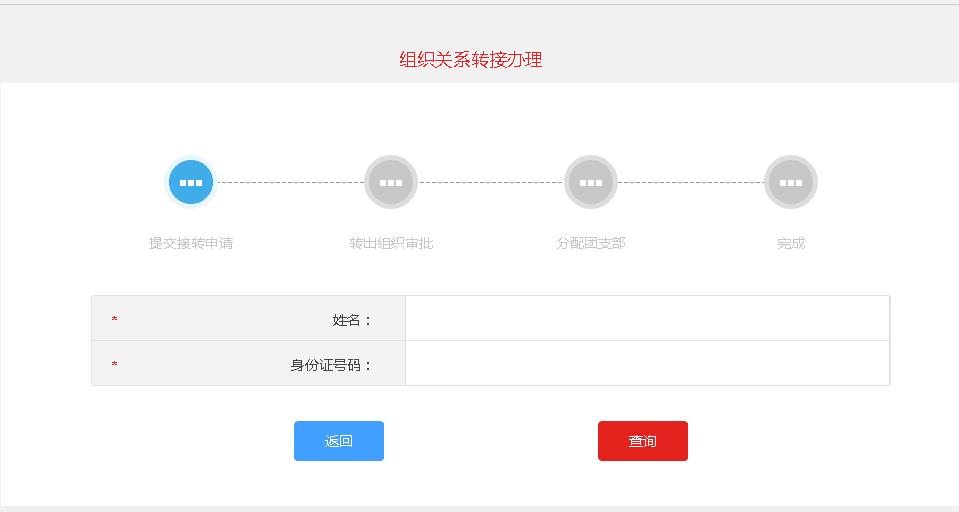Viewport: 959px width, 512px height.
Task: Click dashed line between 分配团支部 and 完成 circles
Action: pyautogui.click(x=691, y=183)
